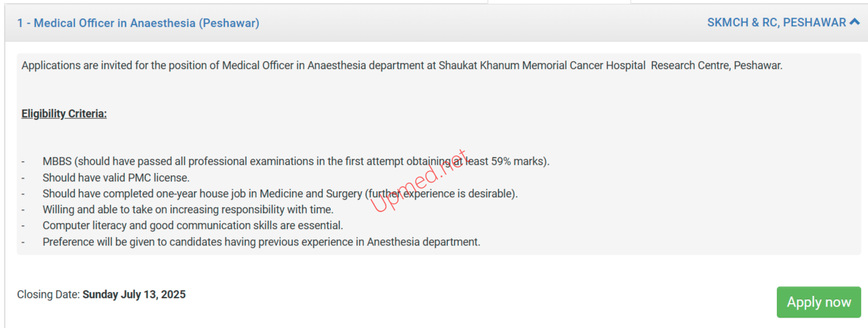Click the MBBS first attempt requirement line
The image size is (868, 328).
click(x=296, y=162)
